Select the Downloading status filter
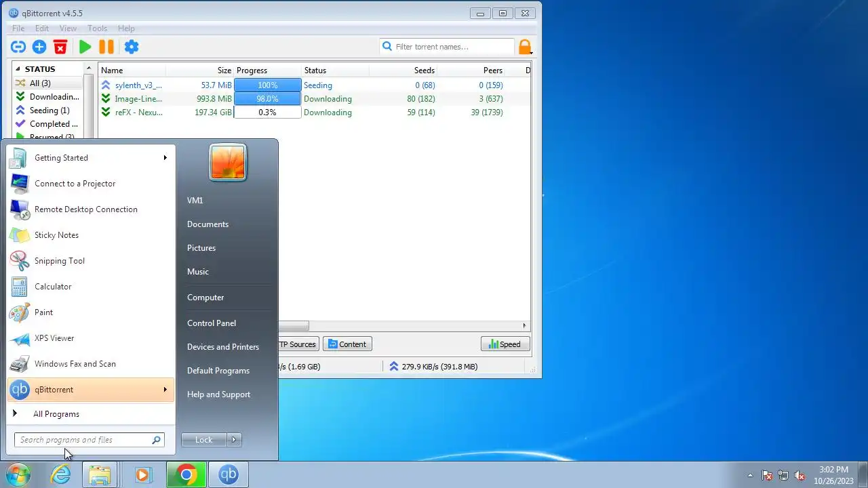Image resolution: width=868 pixels, height=488 pixels. point(48,97)
